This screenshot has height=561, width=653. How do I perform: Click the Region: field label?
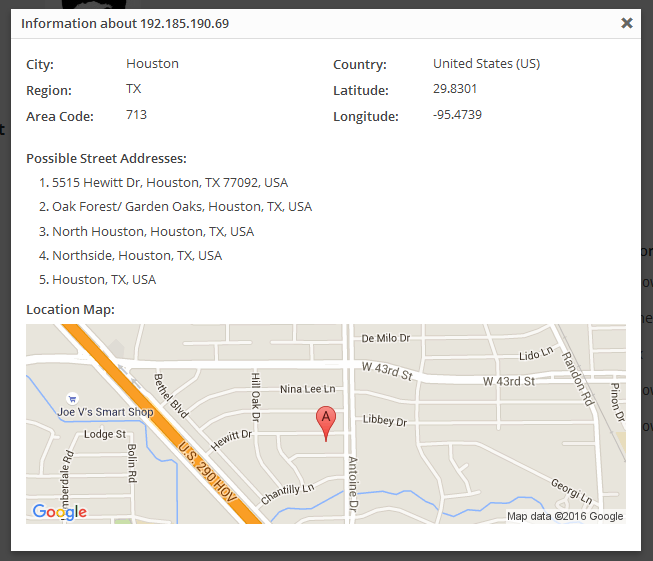click(49, 90)
